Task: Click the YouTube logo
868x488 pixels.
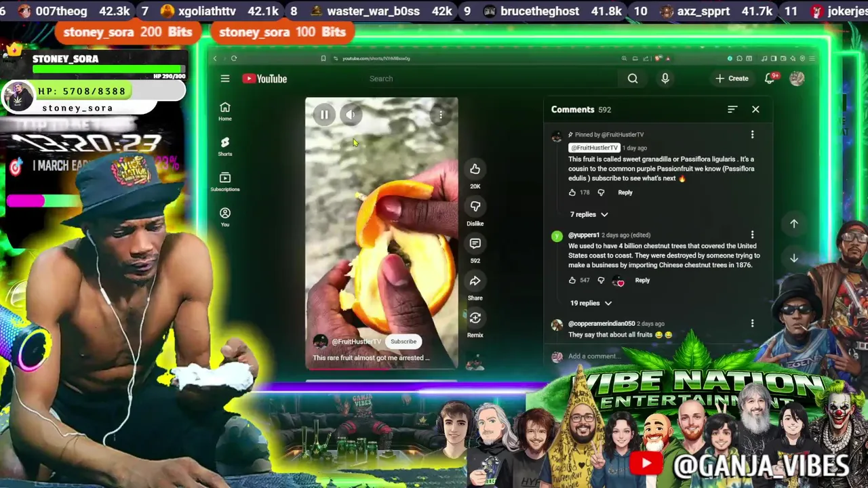Action: click(x=265, y=79)
